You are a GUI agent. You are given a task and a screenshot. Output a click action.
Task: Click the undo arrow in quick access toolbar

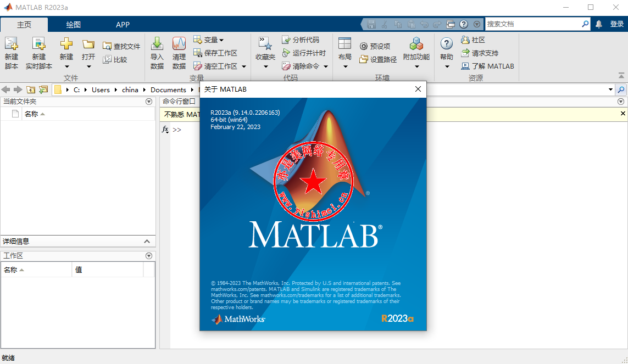coord(424,24)
